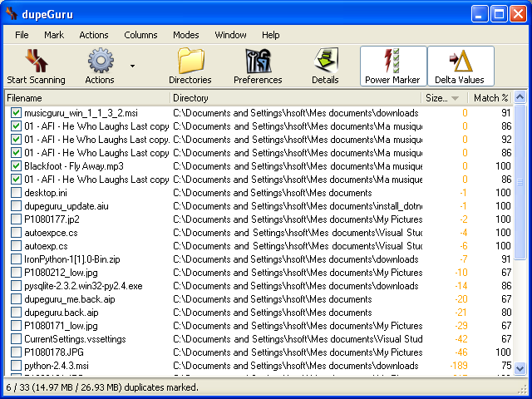The width and height of the screenshot is (532, 399).
Task: Open Preferences from the toolbar
Action: pyautogui.click(x=259, y=61)
